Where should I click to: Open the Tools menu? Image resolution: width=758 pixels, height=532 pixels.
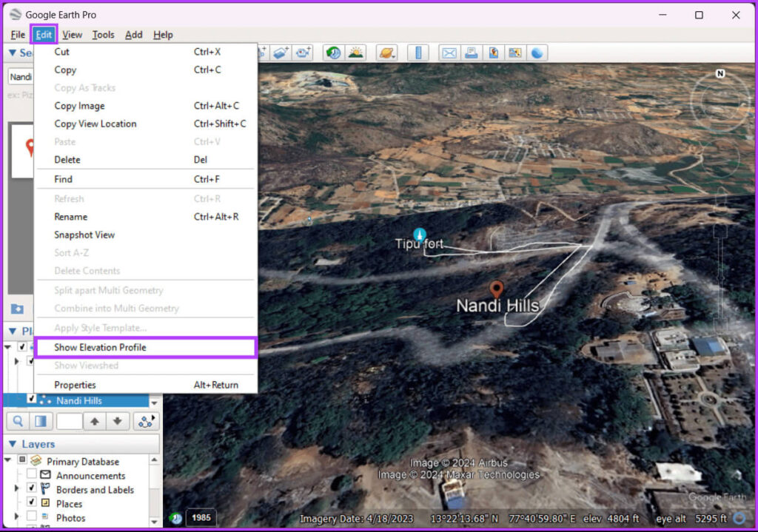click(103, 34)
